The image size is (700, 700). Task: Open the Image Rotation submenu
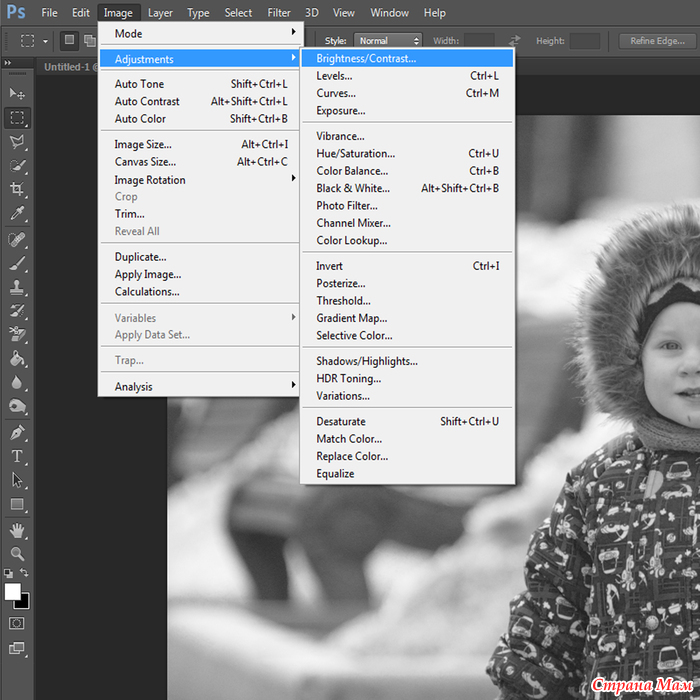[199, 180]
